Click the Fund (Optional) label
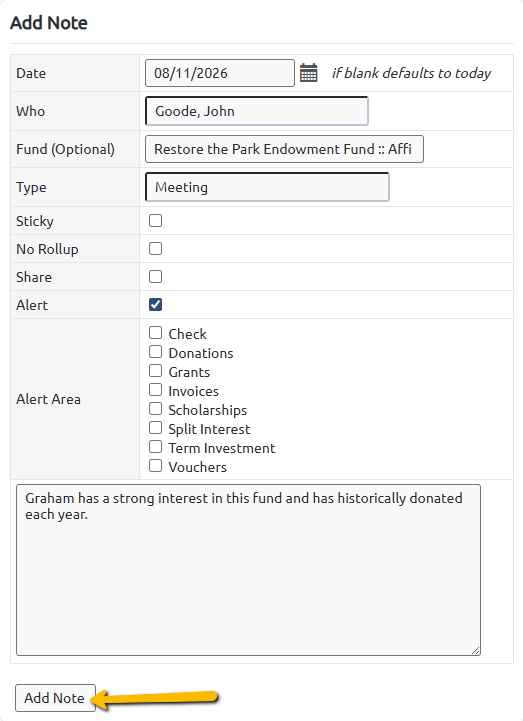This screenshot has width=523, height=721. [65, 149]
